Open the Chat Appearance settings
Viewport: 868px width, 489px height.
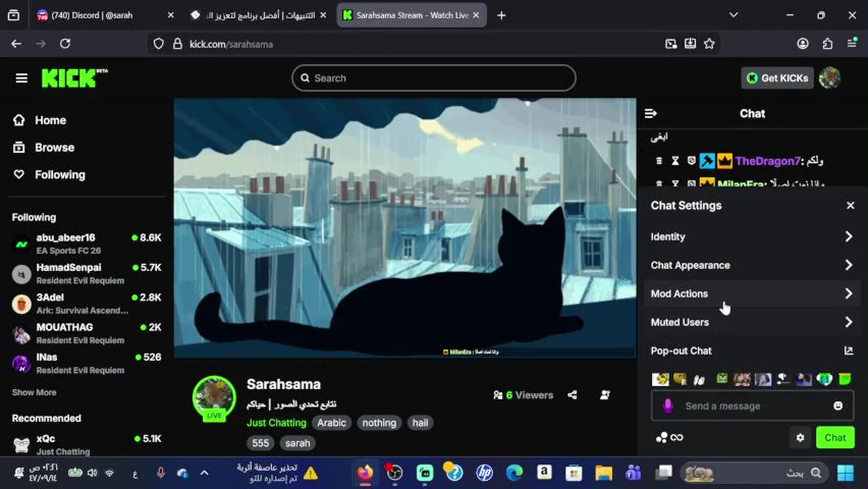[x=751, y=265]
